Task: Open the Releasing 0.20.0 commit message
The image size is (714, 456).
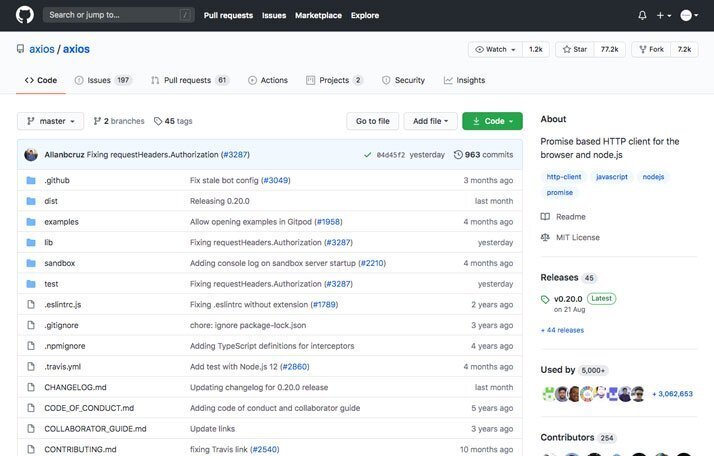Action: click(219, 201)
